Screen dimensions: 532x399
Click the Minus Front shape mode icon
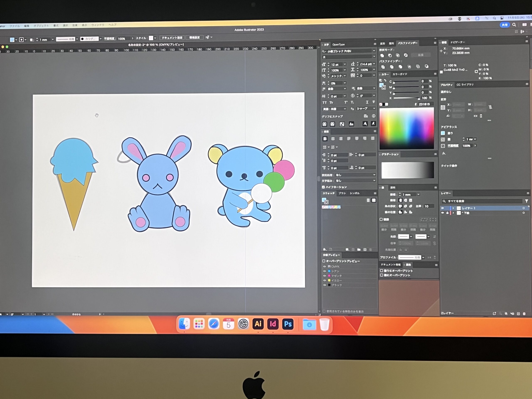point(390,55)
